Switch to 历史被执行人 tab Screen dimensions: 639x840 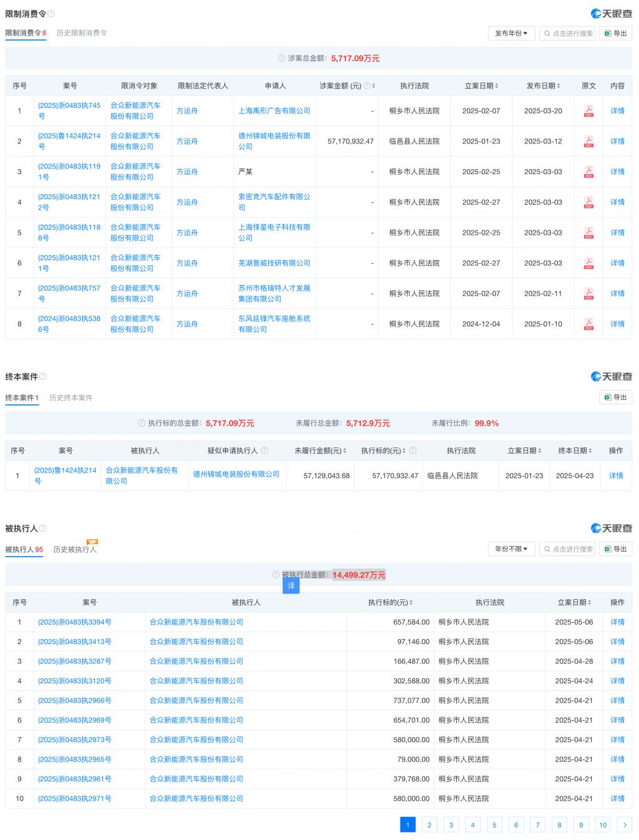75,549
